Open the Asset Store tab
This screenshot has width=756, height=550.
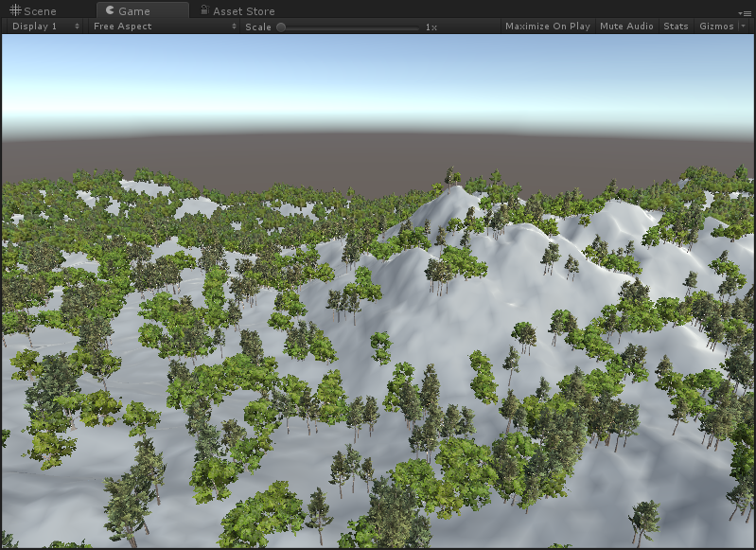pos(237,10)
